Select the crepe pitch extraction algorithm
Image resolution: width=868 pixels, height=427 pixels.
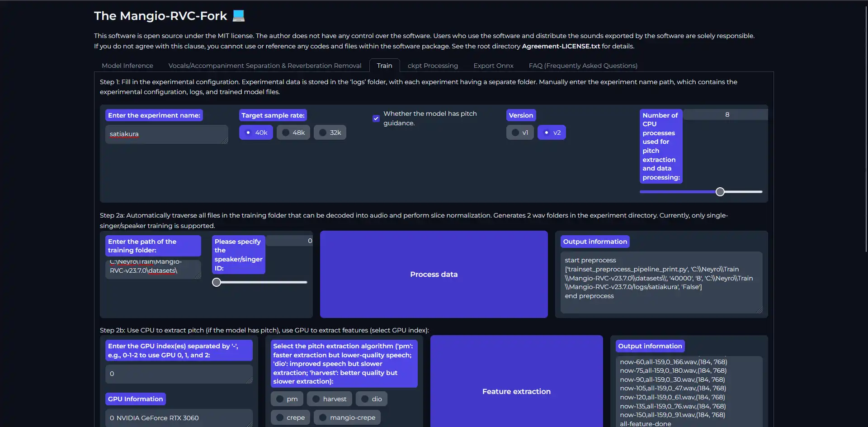[290, 418]
